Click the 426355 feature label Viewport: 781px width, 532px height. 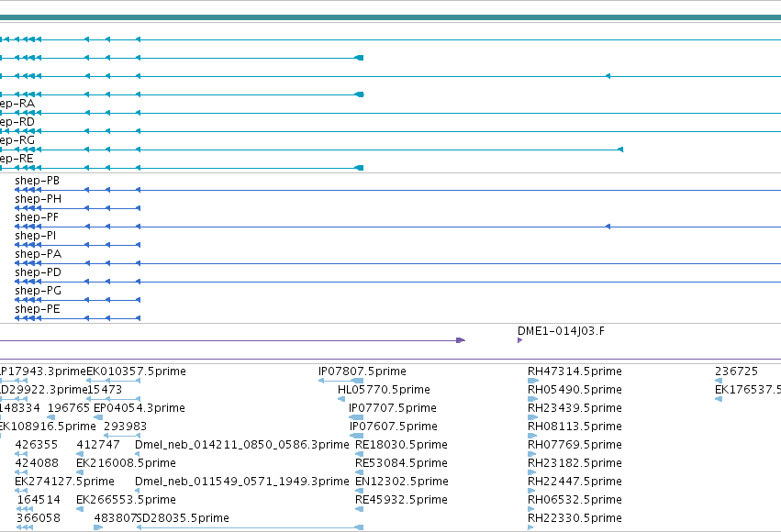pyautogui.click(x=37, y=445)
